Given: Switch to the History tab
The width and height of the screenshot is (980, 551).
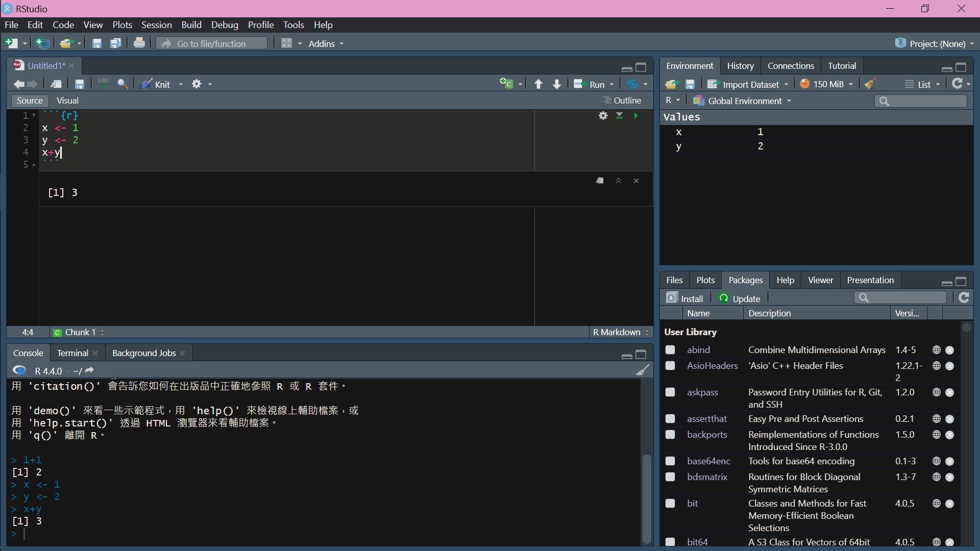Looking at the screenshot, I should [741, 65].
